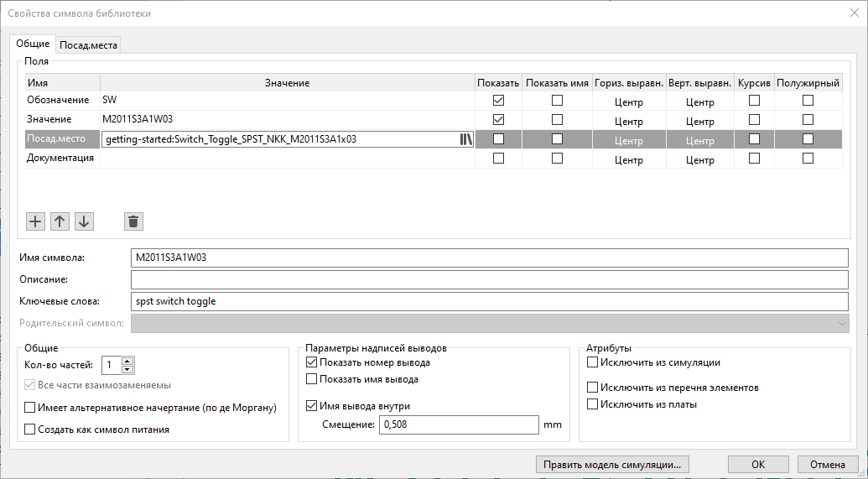The height and width of the screenshot is (479, 868).
Task: Click the add field plus icon
Action: (35, 221)
